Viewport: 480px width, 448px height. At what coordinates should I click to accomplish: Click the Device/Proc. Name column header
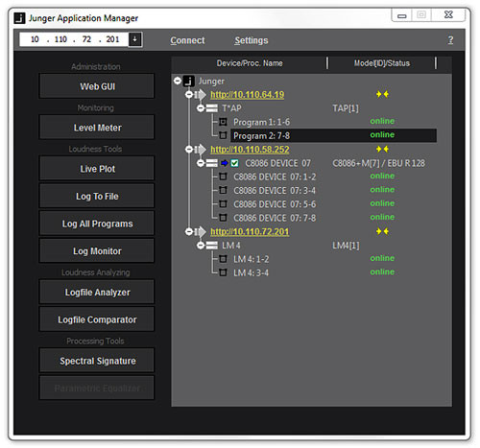coord(250,63)
